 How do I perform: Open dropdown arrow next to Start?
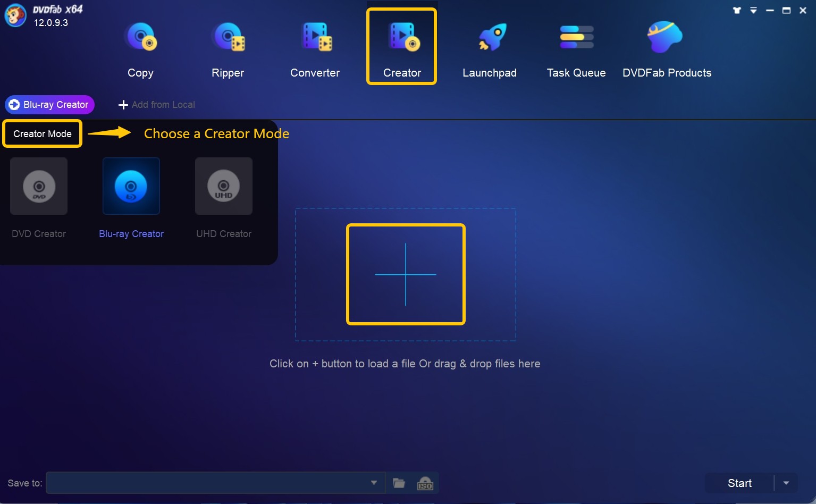coord(786,483)
